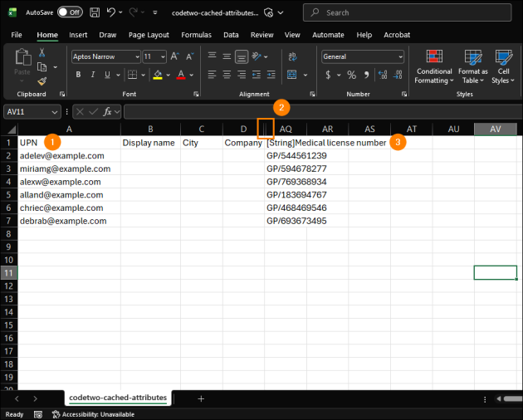Viewport: 523px width, 420px height.
Task: Open the File tab
Action: coord(17,35)
